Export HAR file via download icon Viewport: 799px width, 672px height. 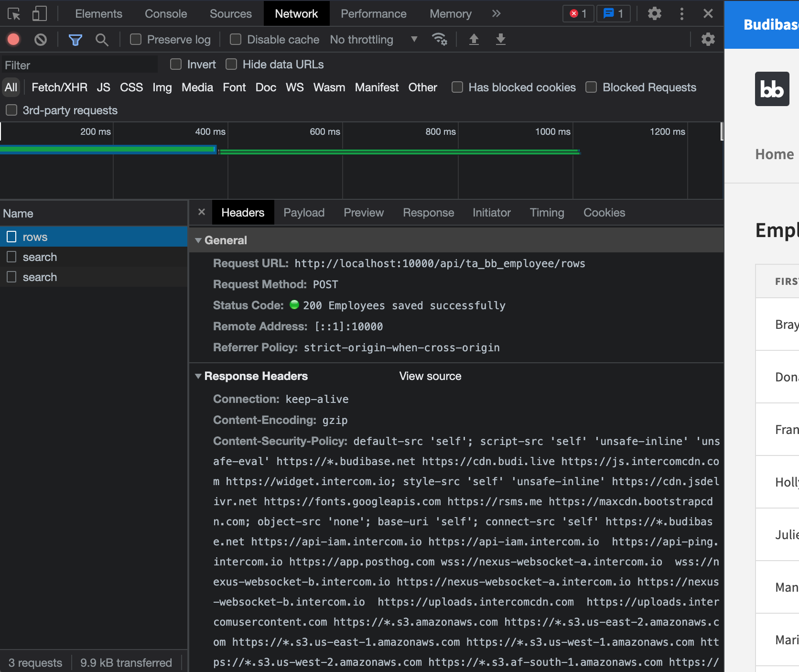coord(500,40)
